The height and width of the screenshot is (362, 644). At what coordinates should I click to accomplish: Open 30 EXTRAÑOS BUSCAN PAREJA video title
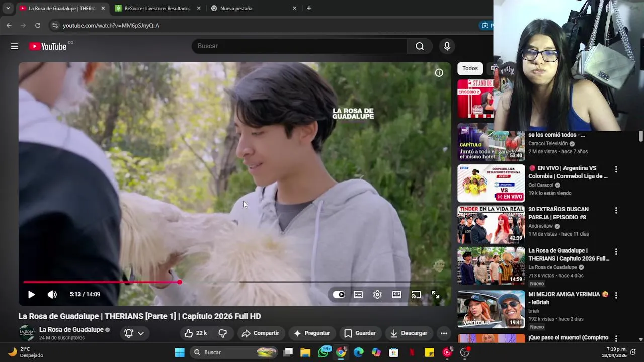coord(558,213)
